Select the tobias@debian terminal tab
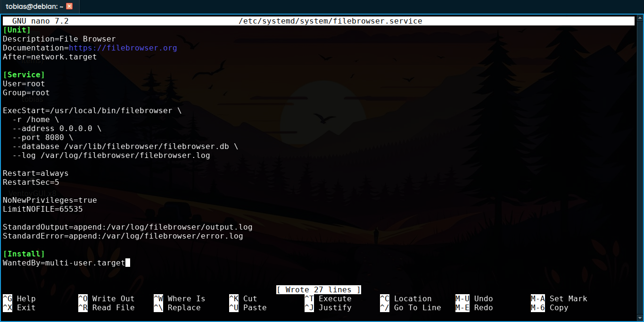Image resolution: width=644 pixels, height=322 pixels. [33, 6]
